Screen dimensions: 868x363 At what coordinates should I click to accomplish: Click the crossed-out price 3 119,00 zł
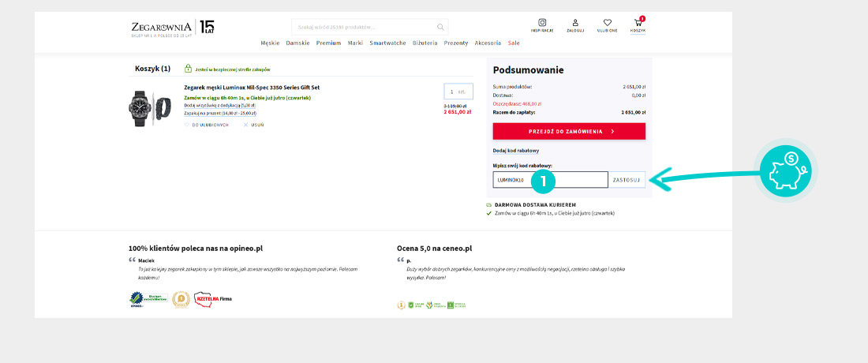click(455, 106)
